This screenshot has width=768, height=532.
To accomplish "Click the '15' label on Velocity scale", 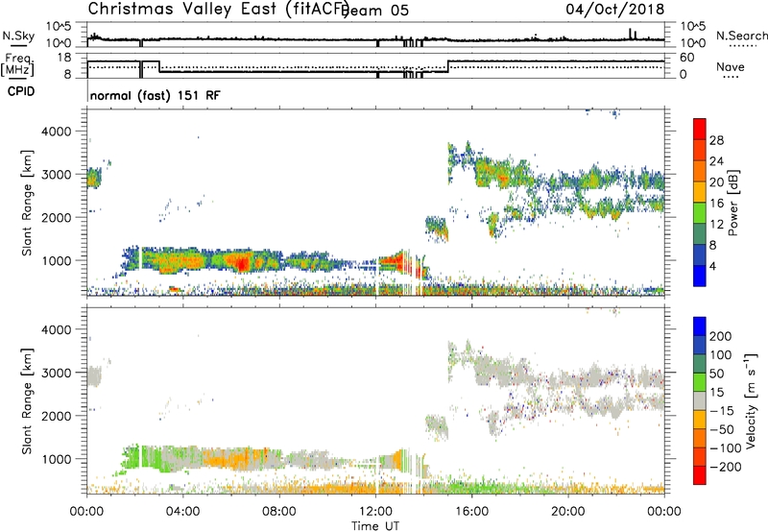I will (716, 393).
